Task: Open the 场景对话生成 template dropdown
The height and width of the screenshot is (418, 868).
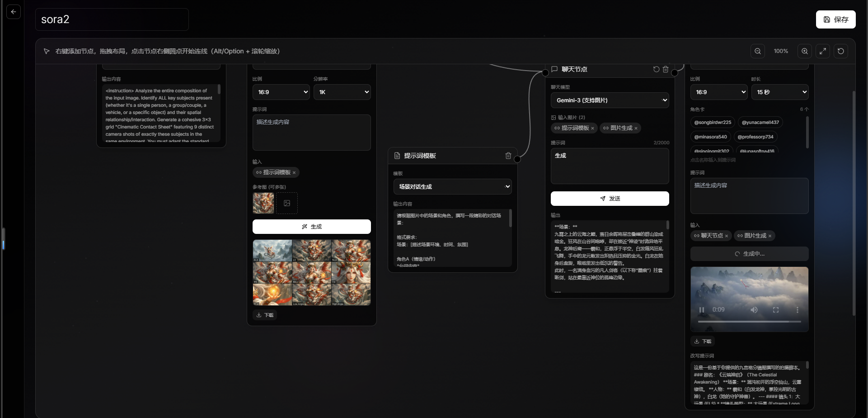Action: [452, 186]
